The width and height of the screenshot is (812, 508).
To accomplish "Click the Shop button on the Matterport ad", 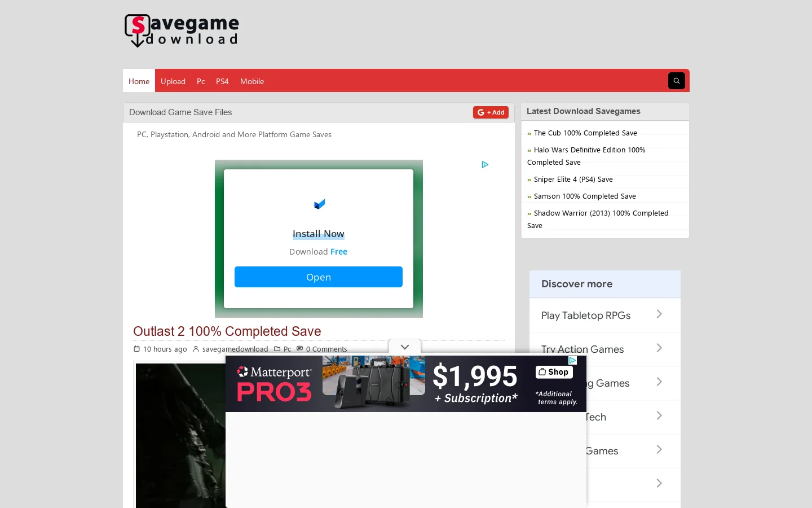I will point(554,372).
